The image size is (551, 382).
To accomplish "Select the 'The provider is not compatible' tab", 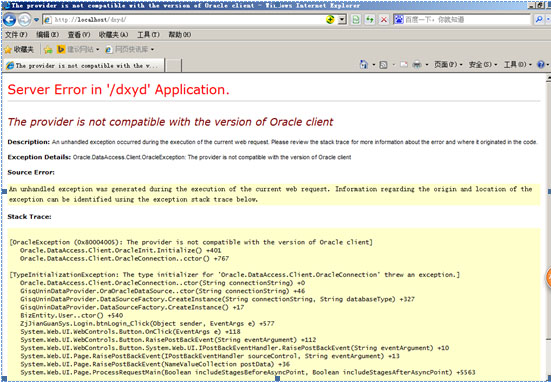I will 84,66.
